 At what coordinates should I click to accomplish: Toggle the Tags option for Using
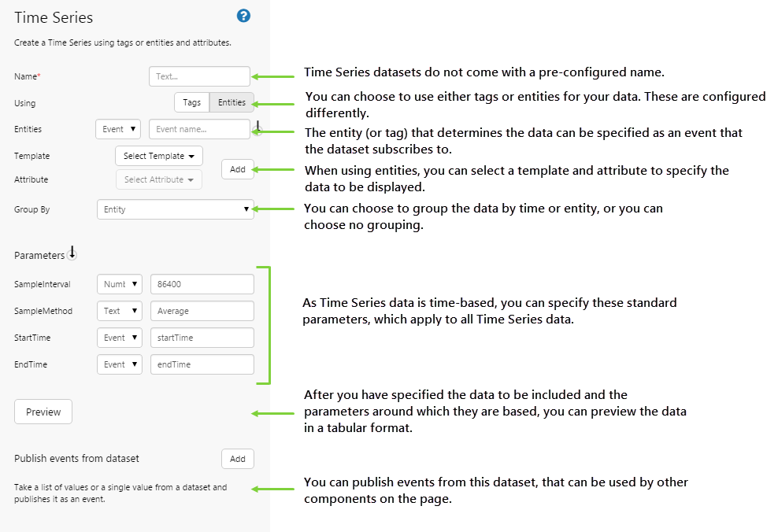pos(191,102)
